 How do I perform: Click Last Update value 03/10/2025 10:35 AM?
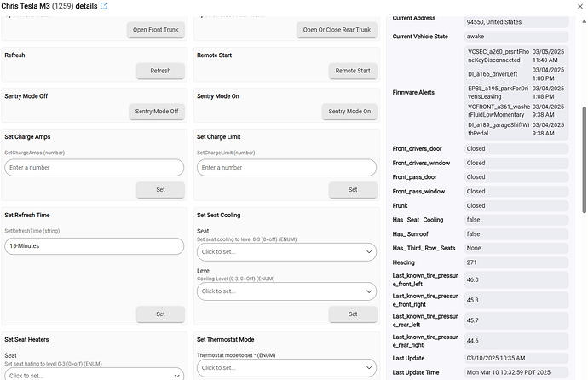coord(516,358)
